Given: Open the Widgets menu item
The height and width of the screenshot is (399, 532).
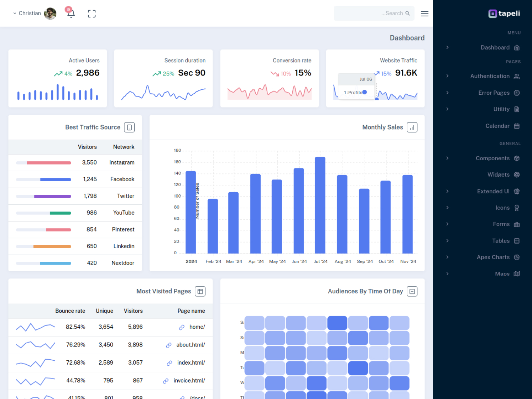Looking at the screenshot, I should click(x=498, y=174).
